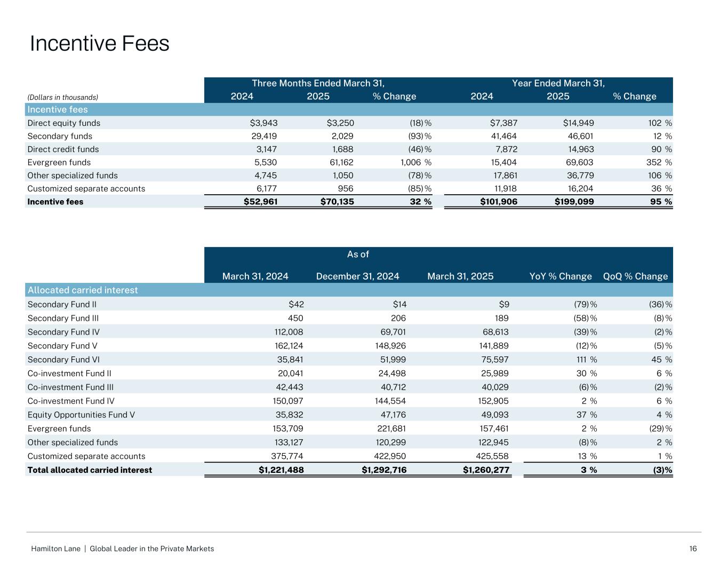Select the 'Total allocated carried interest' label
728x563 pixels.
pos(90,470)
